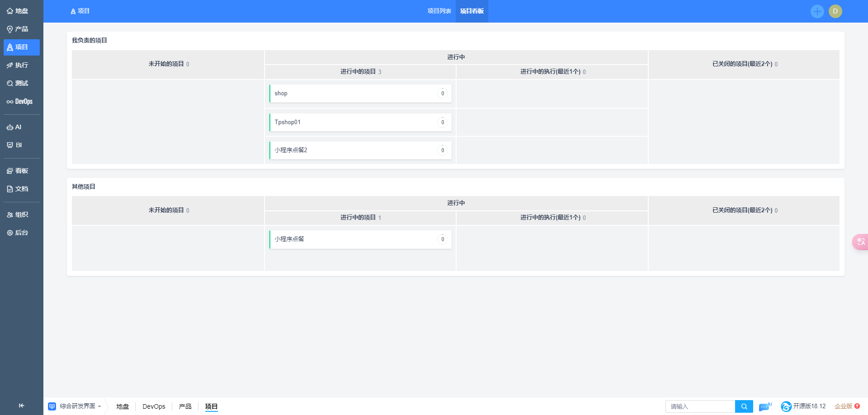The image size is (868, 415).
Task: Click the count badge on 小程序点餐2 card
Action: pyautogui.click(x=443, y=150)
